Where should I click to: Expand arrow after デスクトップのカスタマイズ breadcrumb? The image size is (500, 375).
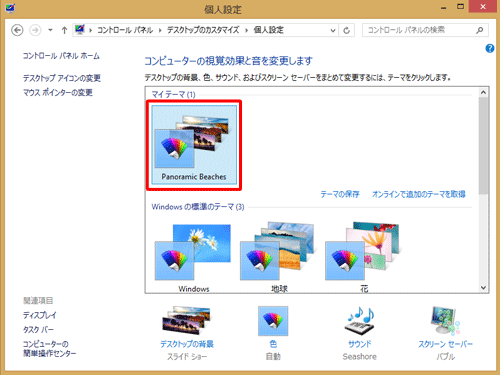(x=247, y=30)
